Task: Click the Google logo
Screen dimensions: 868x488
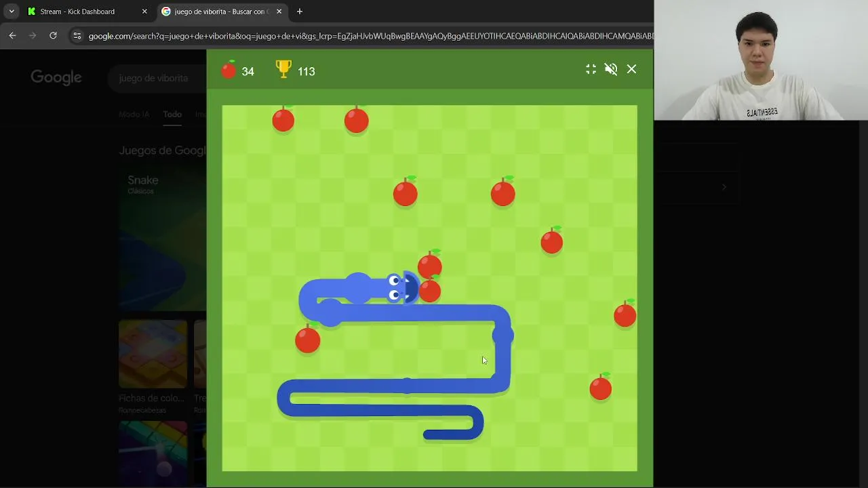Action: coord(56,78)
